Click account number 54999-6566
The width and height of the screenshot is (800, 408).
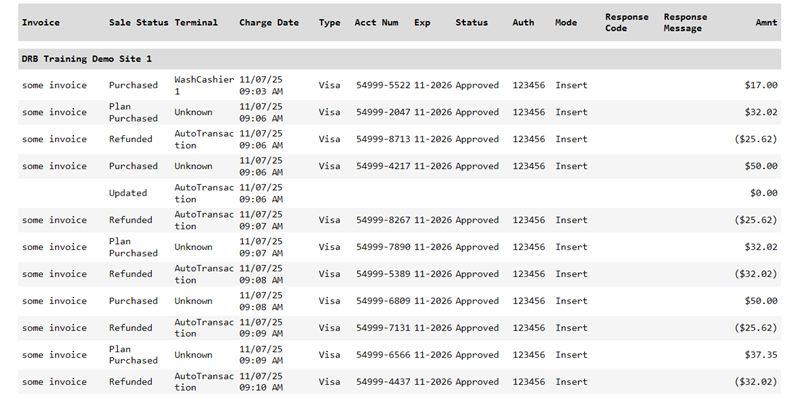pyautogui.click(x=383, y=355)
